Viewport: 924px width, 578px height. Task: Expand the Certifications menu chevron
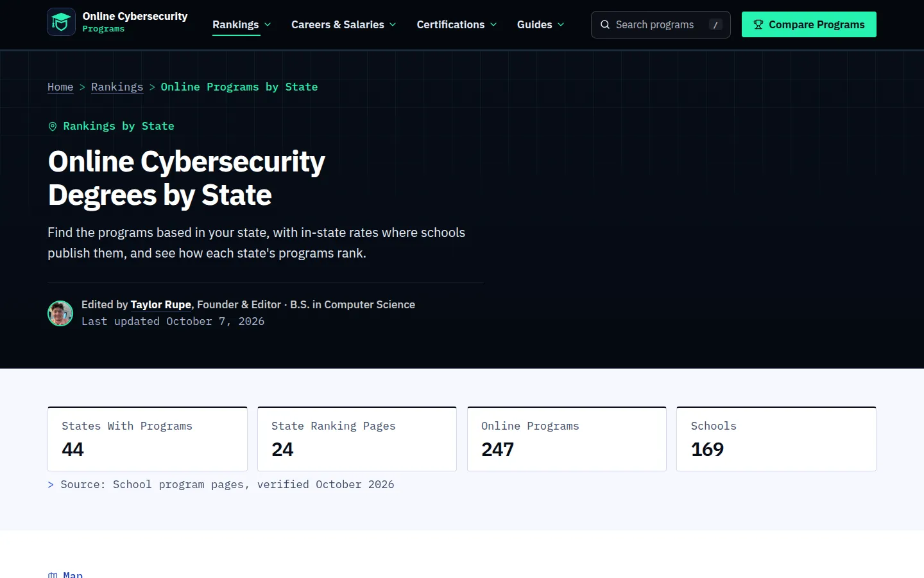493,24
